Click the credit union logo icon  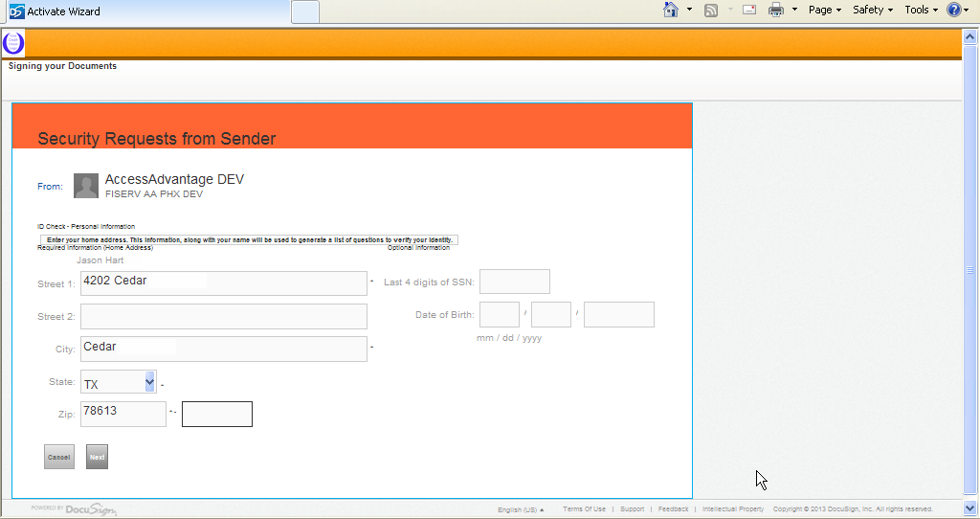13,43
